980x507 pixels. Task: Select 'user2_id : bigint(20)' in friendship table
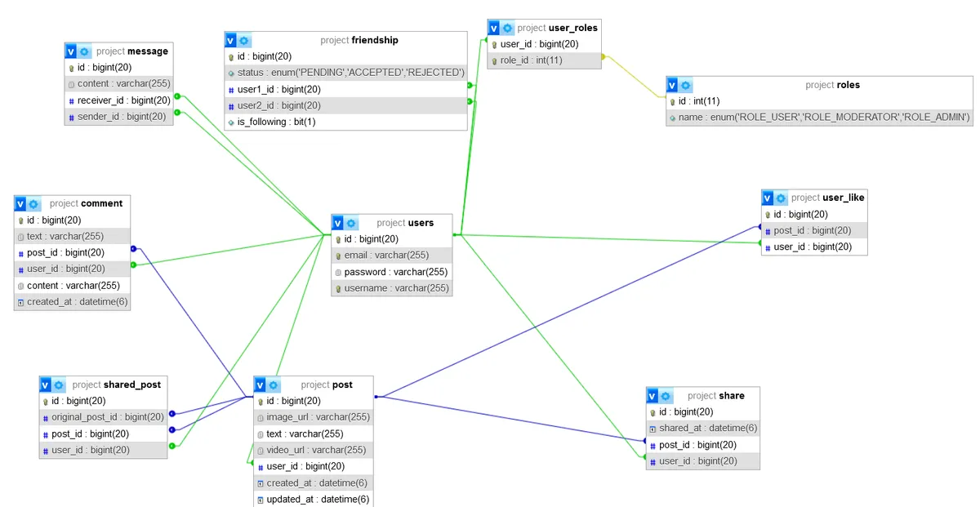click(x=346, y=105)
